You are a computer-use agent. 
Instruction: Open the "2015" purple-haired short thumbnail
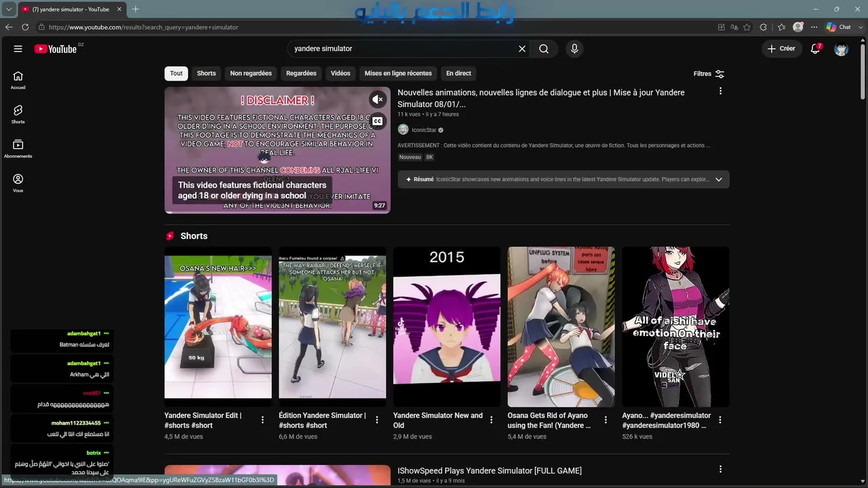447,327
